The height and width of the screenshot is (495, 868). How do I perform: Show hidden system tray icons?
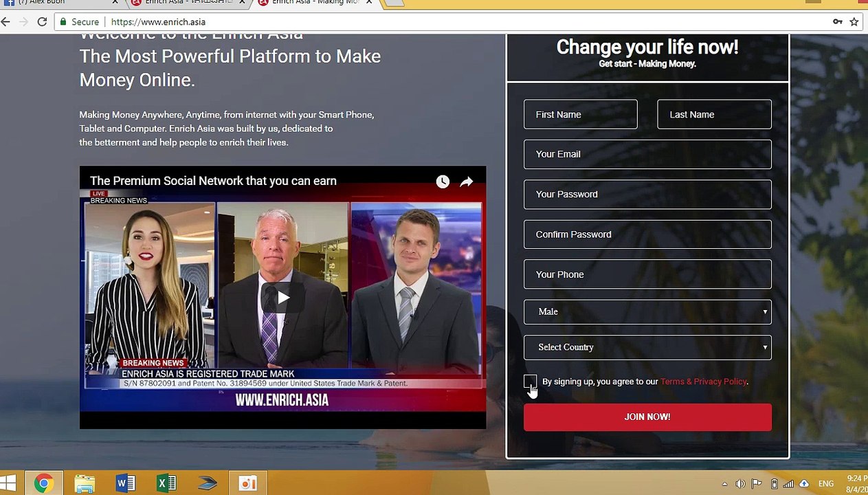pyautogui.click(x=724, y=484)
